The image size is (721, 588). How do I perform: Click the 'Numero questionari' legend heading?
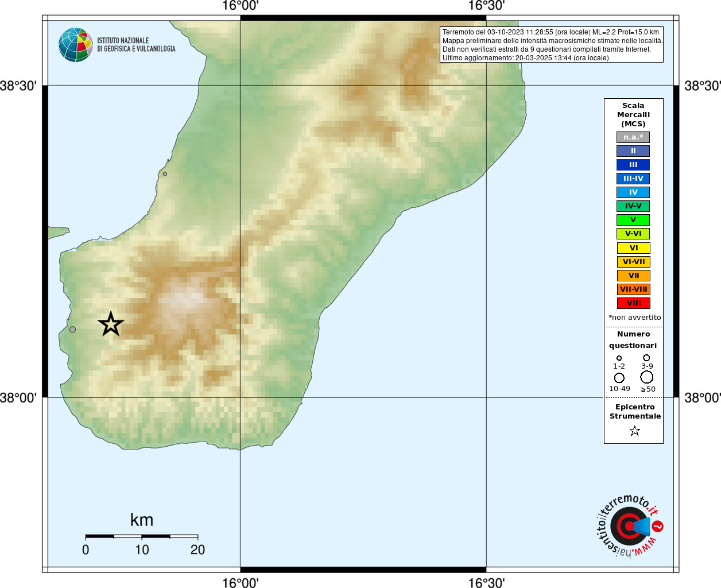[x=633, y=339]
